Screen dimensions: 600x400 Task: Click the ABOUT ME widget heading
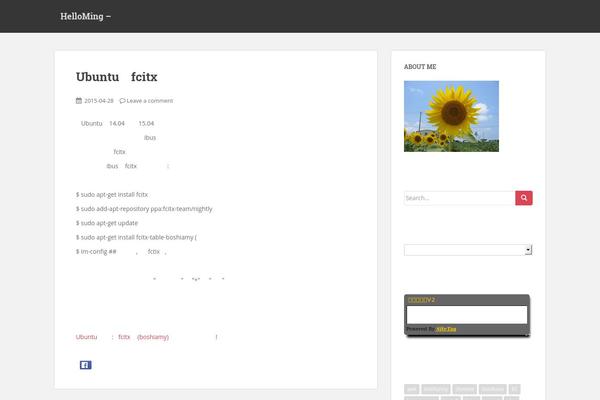(420, 67)
